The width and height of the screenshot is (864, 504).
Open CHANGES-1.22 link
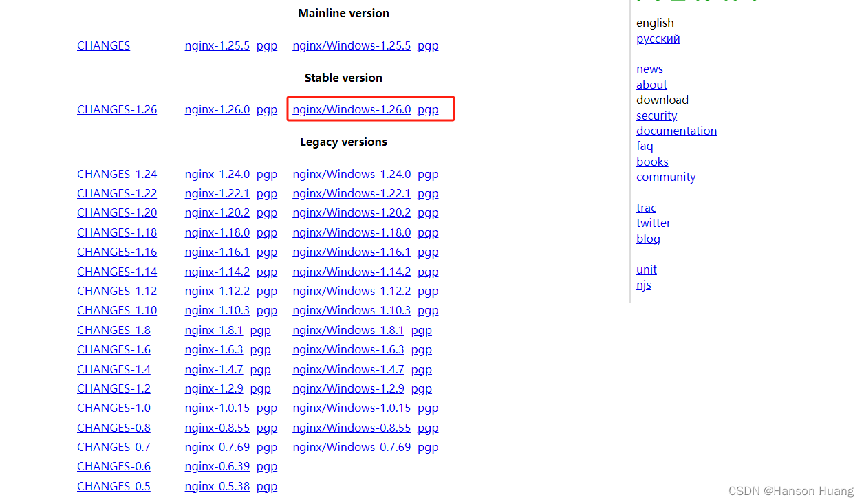click(x=117, y=193)
